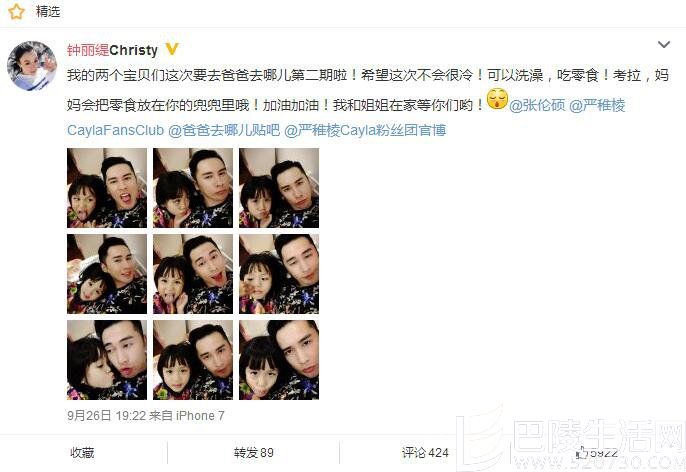The width and height of the screenshot is (686, 472).
Task: Open the 评论 424 comments
Action: (x=425, y=453)
